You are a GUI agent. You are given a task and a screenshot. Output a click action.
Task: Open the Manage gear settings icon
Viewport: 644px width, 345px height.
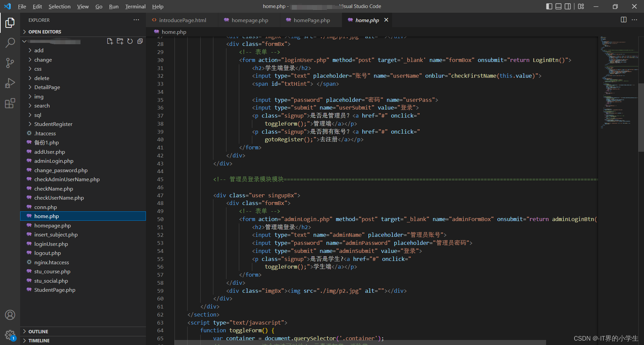(10, 335)
